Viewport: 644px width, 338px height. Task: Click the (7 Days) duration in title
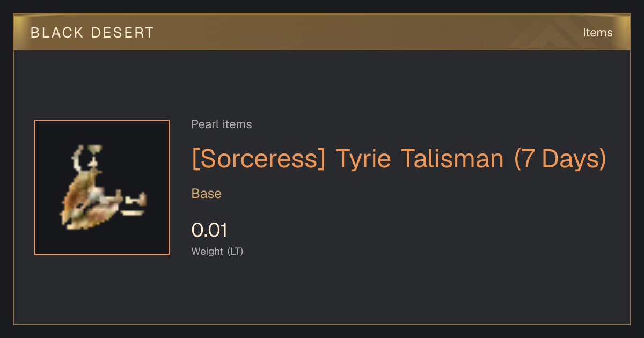tap(560, 159)
